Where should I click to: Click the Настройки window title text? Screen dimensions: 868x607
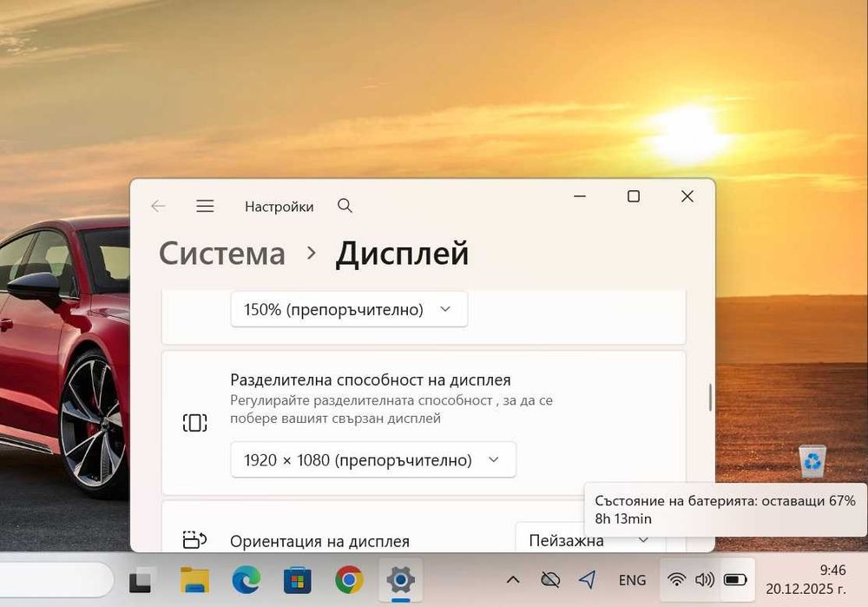[279, 207]
